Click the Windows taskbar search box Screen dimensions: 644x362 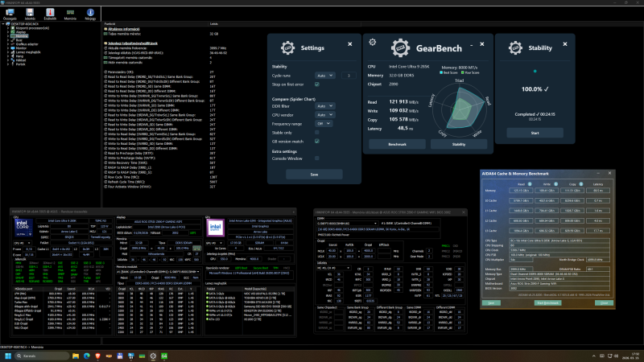click(x=42, y=356)
